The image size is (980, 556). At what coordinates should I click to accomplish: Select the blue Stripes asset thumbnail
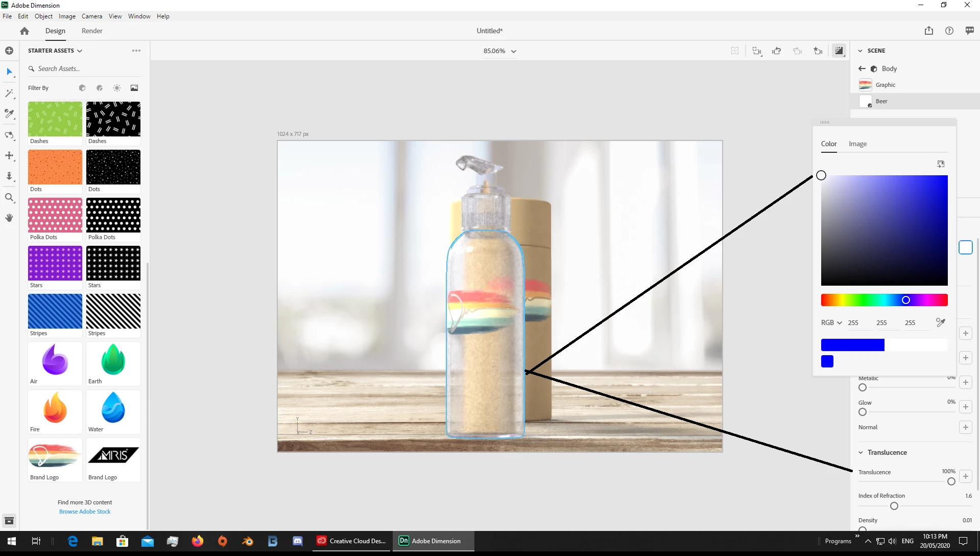pos(55,311)
